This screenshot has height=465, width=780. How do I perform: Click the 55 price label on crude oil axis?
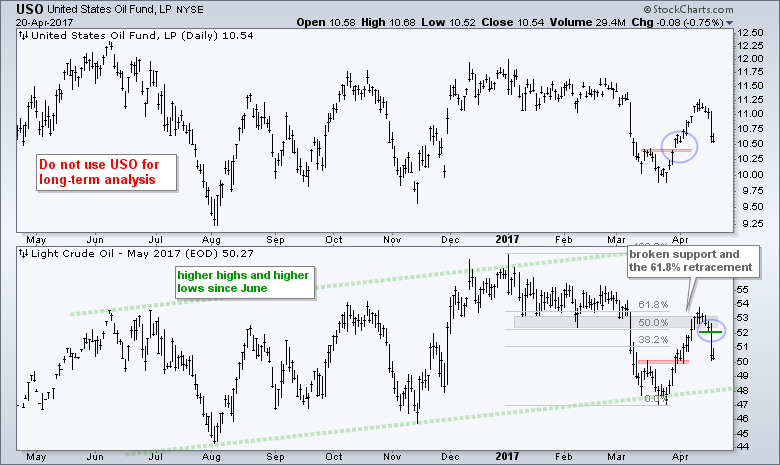743,289
